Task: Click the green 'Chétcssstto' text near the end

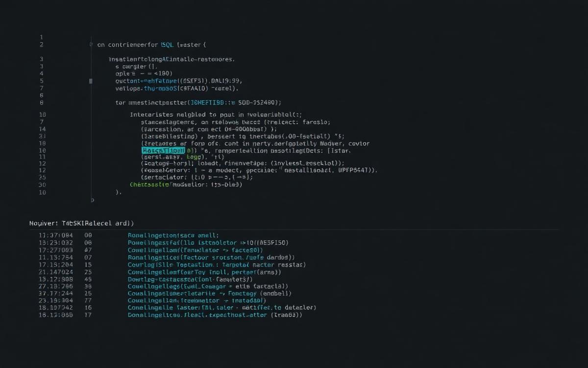Action: click(150, 185)
